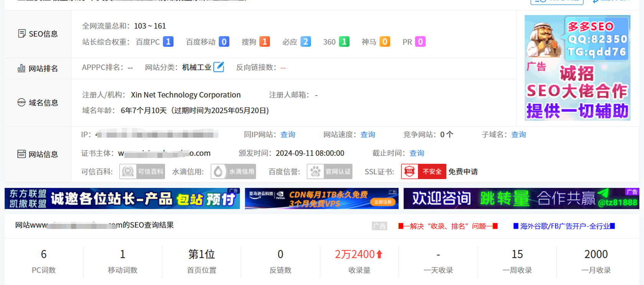Click the 搜狗 weight badge 1
The height and width of the screenshot is (285, 644).
click(265, 41)
